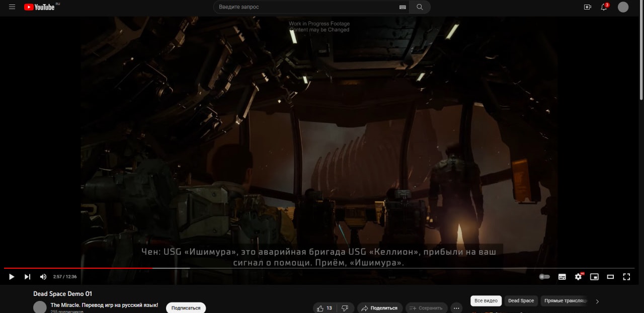
Task: Toggle the autoplay switch
Action: pyautogui.click(x=544, y=277)
